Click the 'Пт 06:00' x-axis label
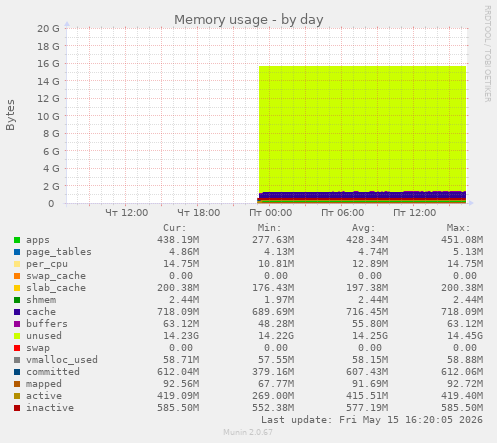Image resolution: width=497 pixels, height=443 pixels. [x=343, y=213]
